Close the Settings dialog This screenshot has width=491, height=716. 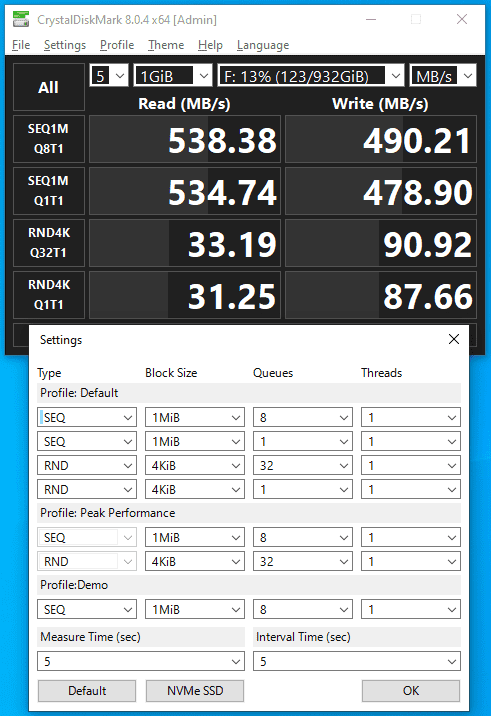tap(454, 339)
